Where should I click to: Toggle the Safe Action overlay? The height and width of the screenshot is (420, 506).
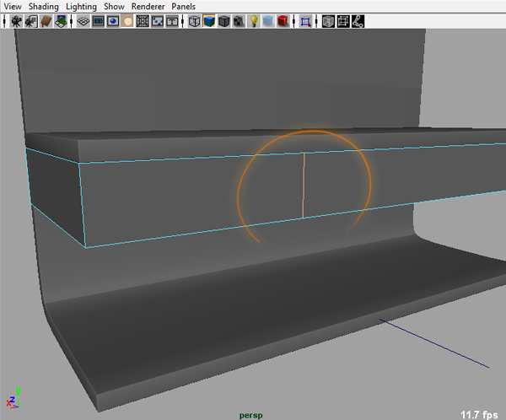pyautogui.click(x=157, y=21)
